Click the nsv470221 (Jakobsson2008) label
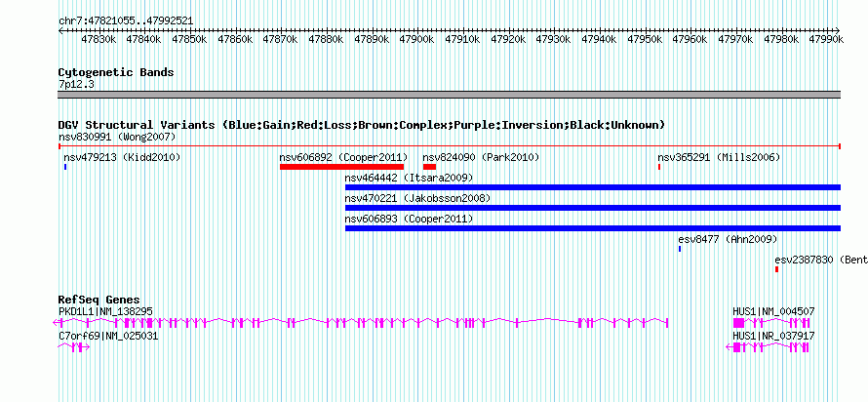Image resolution: width=868 pixels, height=402 pixels. (x=417, y=198)
